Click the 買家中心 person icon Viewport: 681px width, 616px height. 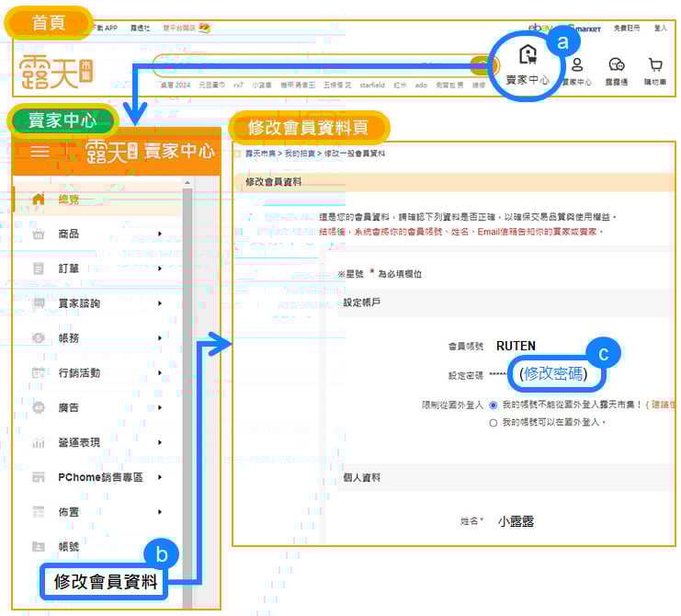(x=577, y=65)
